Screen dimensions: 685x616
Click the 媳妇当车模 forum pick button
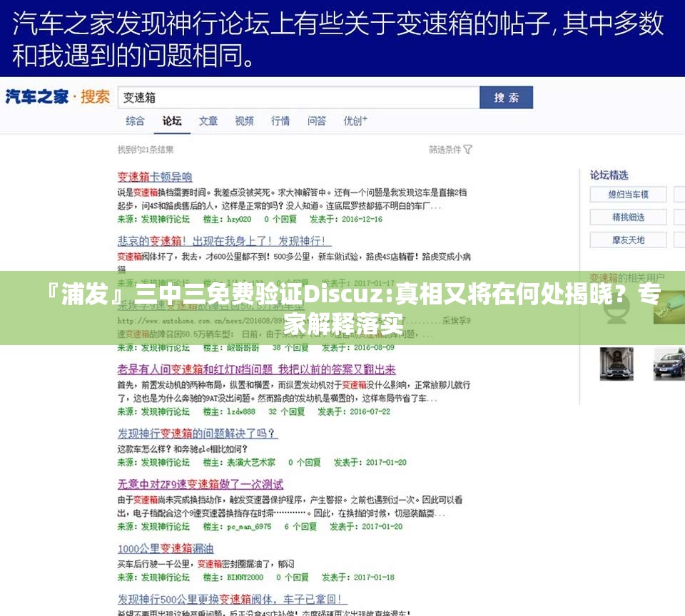click(x=628, y=194)
